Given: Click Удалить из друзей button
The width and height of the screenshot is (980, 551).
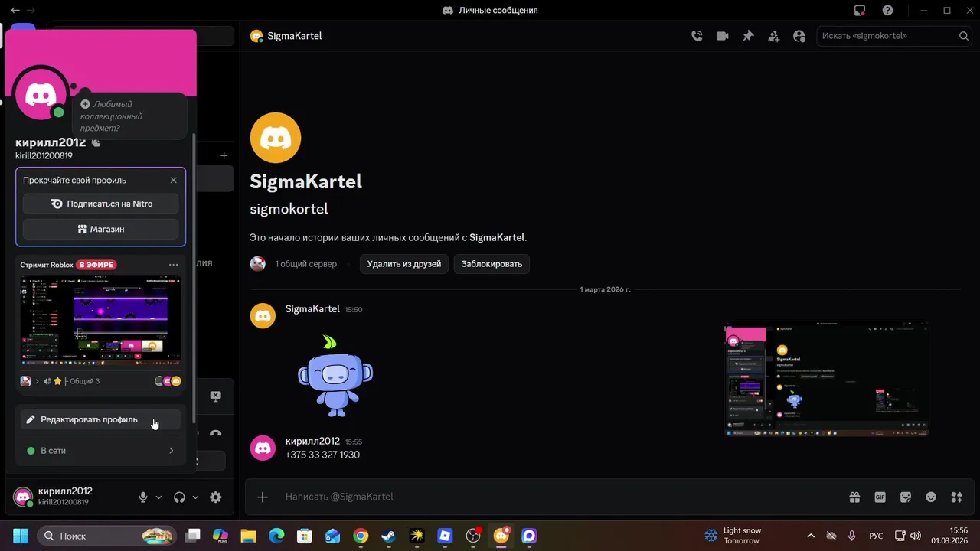Looking at the screenshot, I should [x=404, y=264].
